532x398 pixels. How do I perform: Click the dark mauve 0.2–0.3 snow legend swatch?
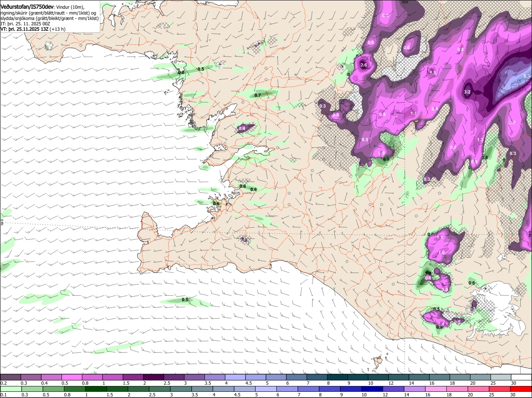pos(10,377)
